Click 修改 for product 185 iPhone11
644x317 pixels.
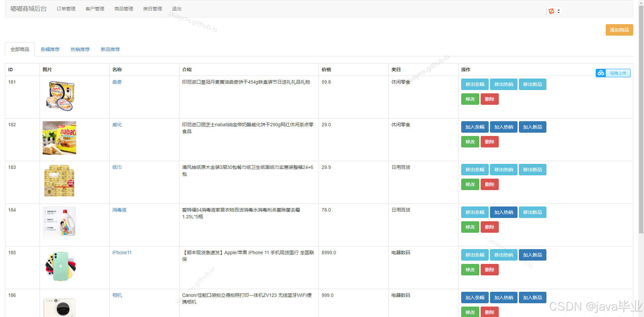pyautogui.click(x=470, y=270)
